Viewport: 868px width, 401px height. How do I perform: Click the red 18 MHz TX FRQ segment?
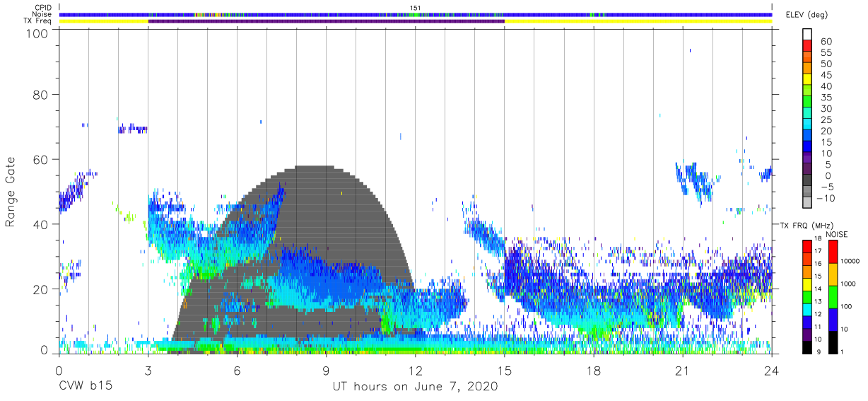point(807,245)
